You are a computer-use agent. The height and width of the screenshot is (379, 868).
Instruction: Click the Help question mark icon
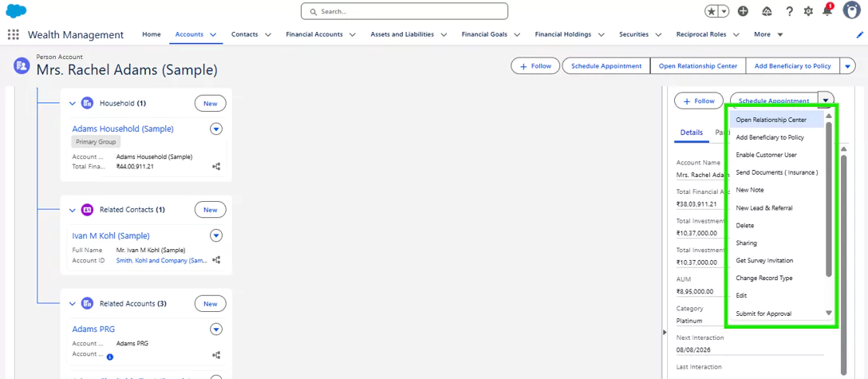coord(789,11)
